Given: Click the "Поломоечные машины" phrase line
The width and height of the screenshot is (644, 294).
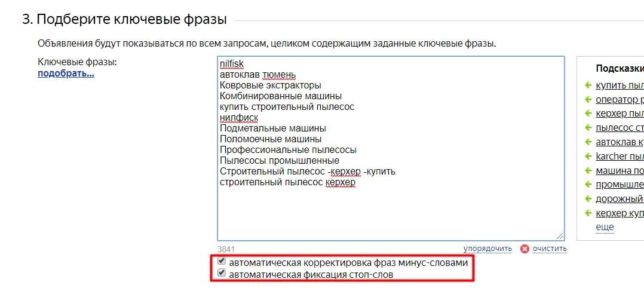Looking at the screenshot, I should 271,139.
